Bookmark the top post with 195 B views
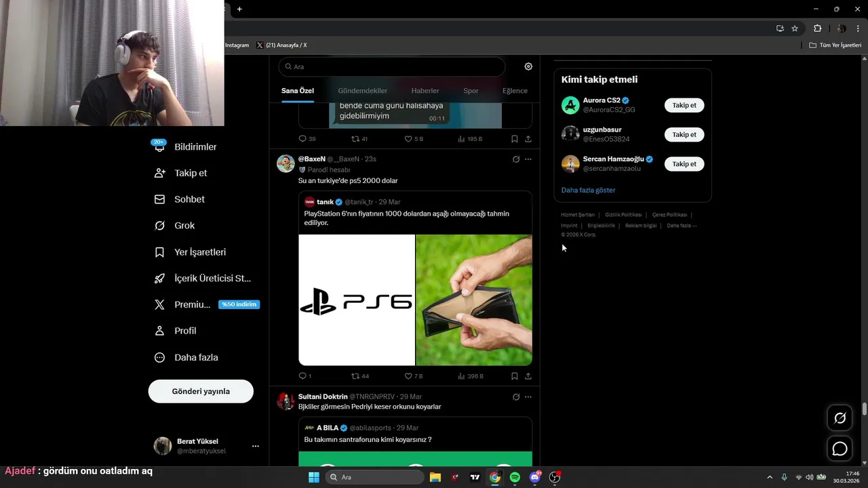868x488 pixels. tap(515, 139)
